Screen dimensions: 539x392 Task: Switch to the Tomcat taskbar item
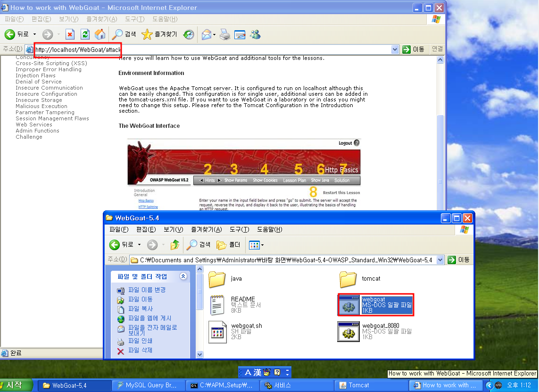(x=371, y=385)
